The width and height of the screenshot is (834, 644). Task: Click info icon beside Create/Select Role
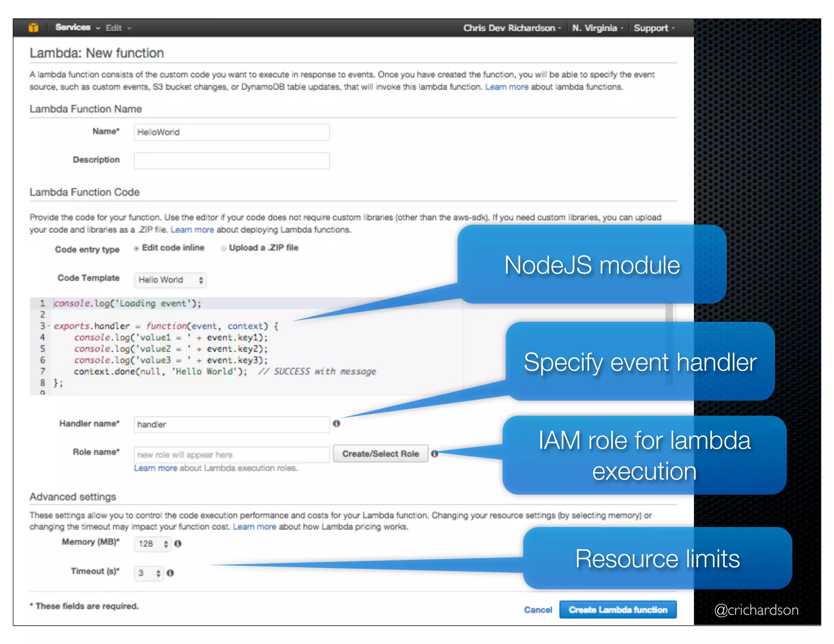coord(435,453)
